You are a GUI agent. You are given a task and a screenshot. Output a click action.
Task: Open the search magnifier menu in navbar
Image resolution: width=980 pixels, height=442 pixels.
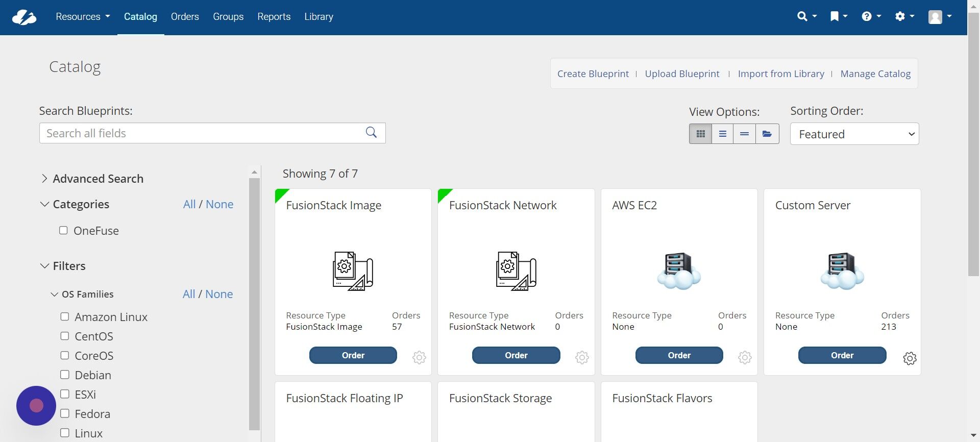click(807, 16)
